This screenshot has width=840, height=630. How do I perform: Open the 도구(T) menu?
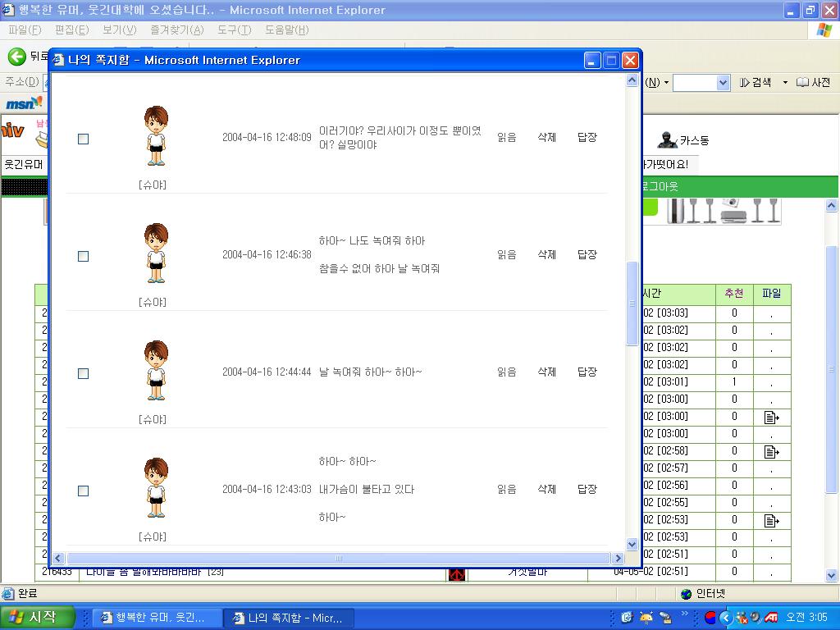pos(234,30)
